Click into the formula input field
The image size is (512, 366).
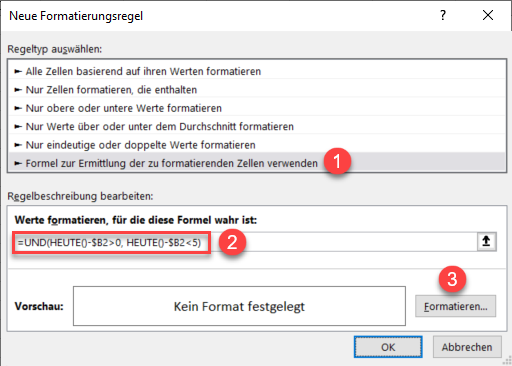(x=245, y=242)
